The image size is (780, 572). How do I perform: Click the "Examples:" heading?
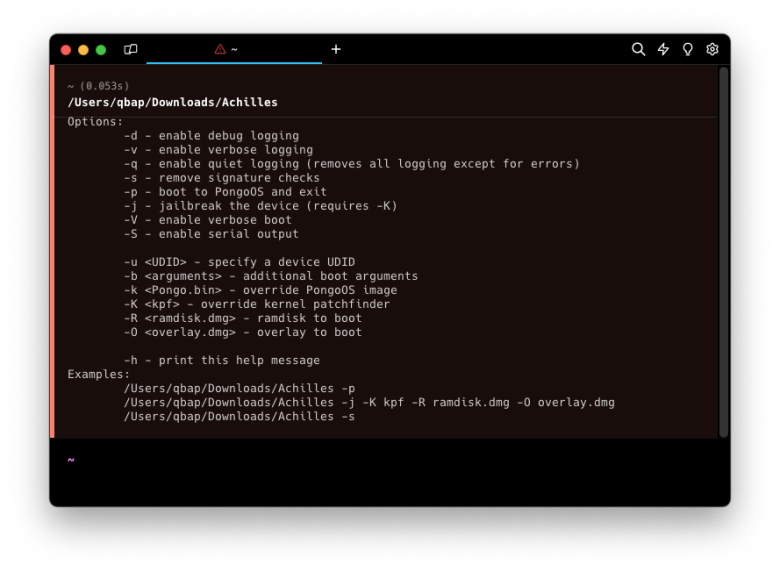(x=98, y=374)
